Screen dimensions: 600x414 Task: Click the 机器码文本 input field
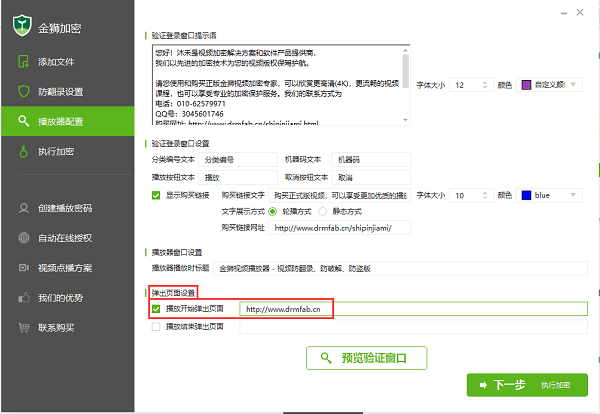click(371, 160)
